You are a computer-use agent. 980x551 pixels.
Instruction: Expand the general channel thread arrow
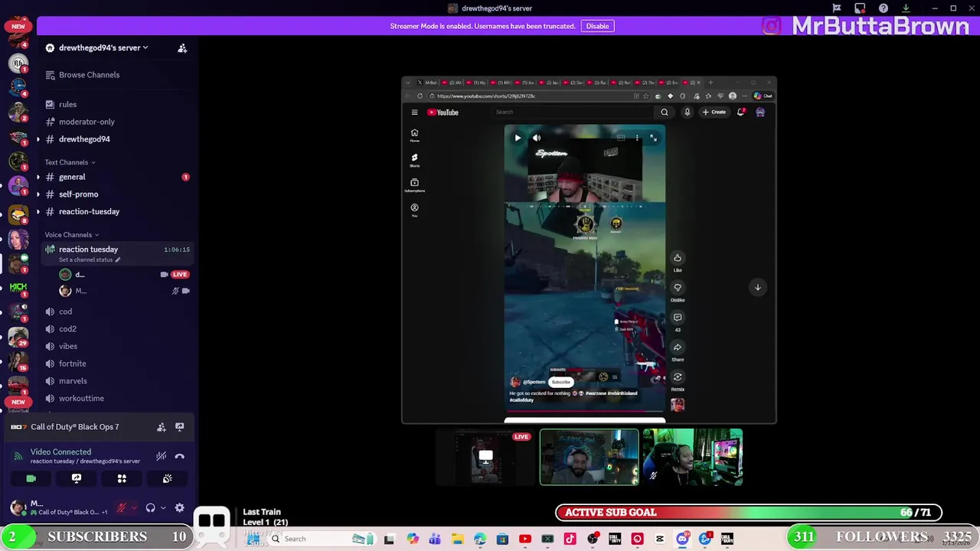[38, 177]
